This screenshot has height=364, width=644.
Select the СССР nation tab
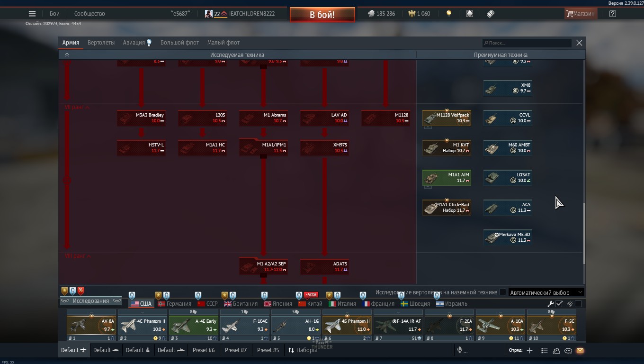(207, 304)
